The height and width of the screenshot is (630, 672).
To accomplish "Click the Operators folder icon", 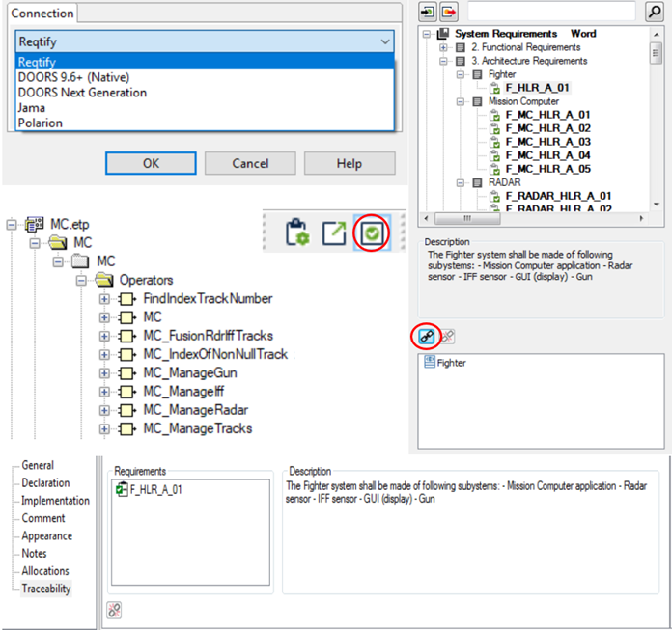I will [x=104, y=280].
